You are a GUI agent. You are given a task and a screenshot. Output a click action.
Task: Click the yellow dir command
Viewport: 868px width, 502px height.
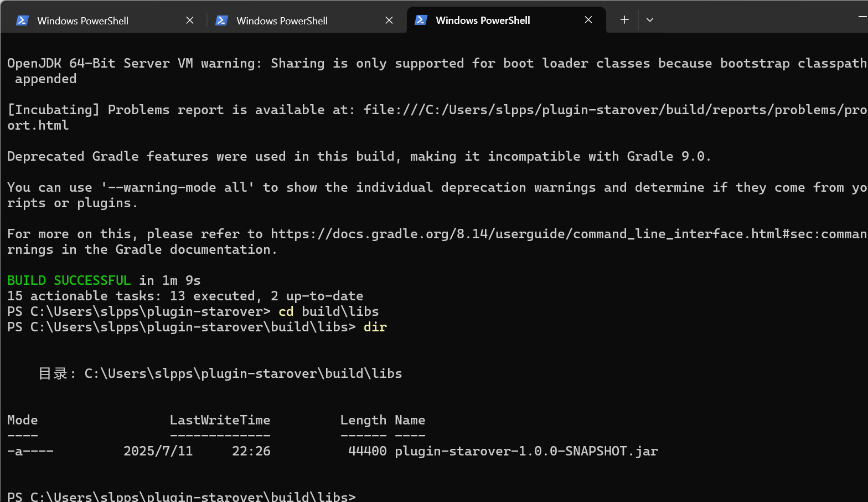coord(375,327)
